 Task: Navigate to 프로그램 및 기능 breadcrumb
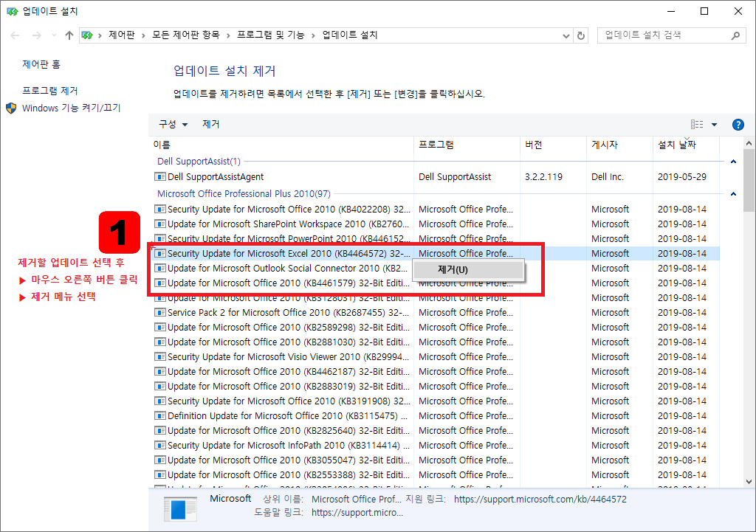click(271, 35)
